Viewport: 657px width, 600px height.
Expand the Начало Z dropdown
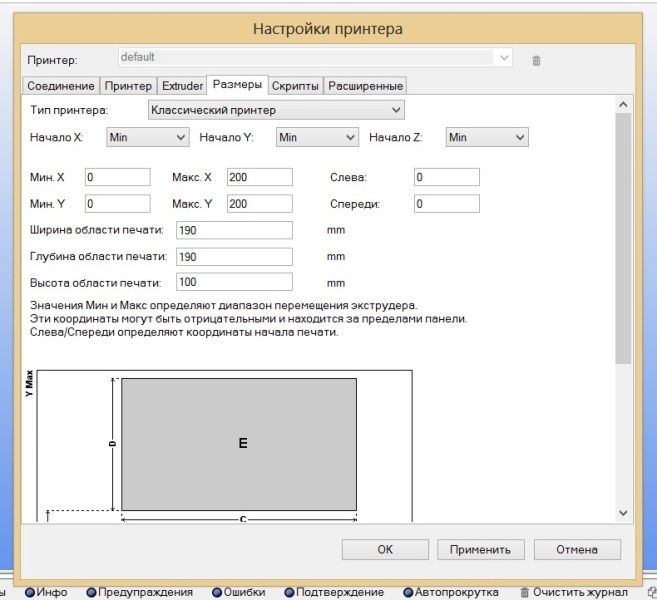487,137
